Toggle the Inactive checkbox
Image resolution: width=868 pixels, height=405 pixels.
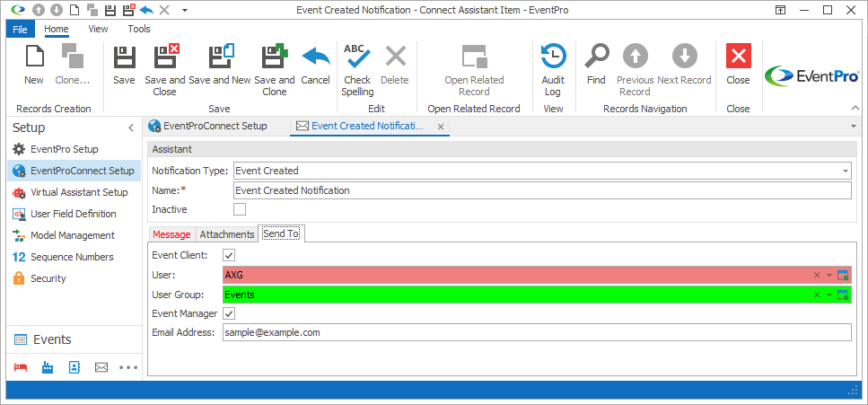point(240,209)
